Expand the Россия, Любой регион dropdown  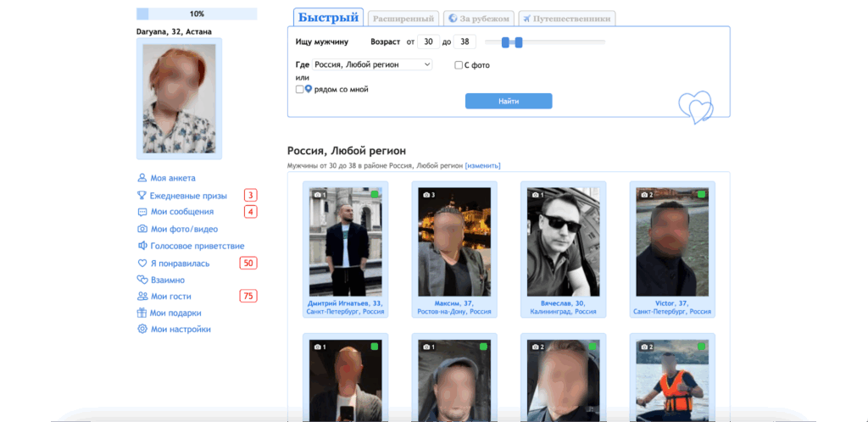point(372,64)
